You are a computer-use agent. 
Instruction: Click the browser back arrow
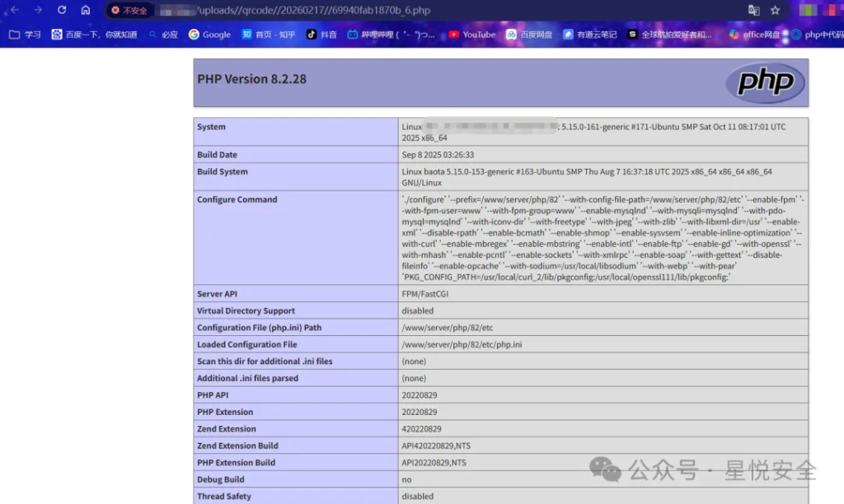pos(14,10)
